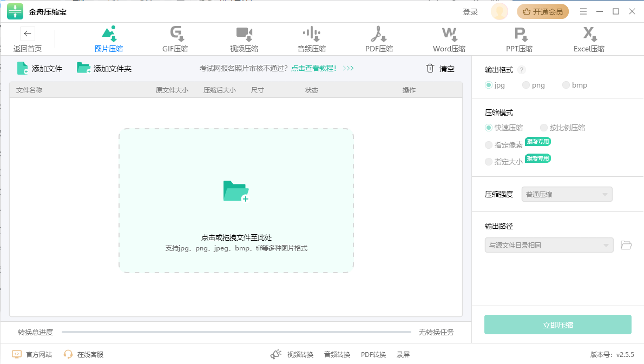Open the audio compression waveform icon

[311, 34]
